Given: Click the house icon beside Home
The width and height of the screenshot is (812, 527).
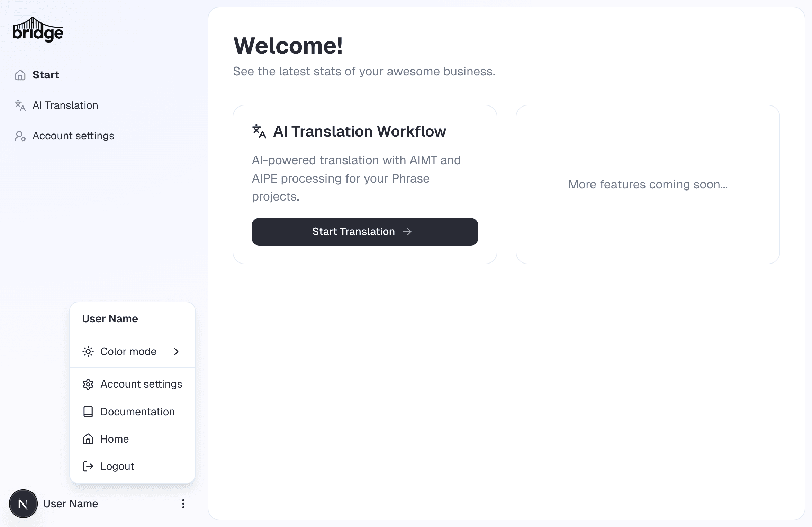Looking at the screenshot, I should click(88, 439).
